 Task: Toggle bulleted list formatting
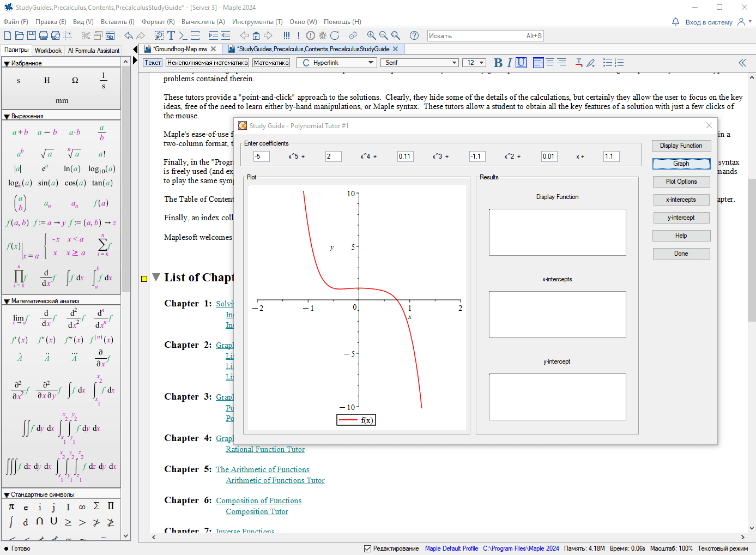pos(608,63)
